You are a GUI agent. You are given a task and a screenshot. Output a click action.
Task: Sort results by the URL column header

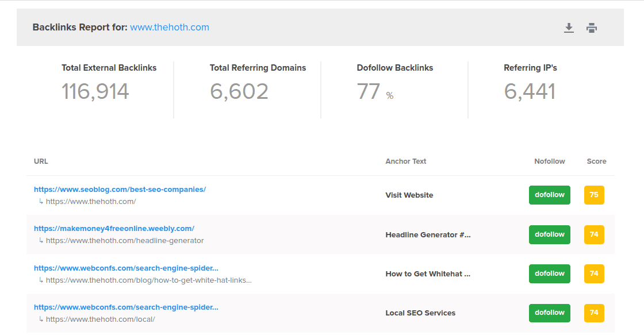click(x=41, y=161)
